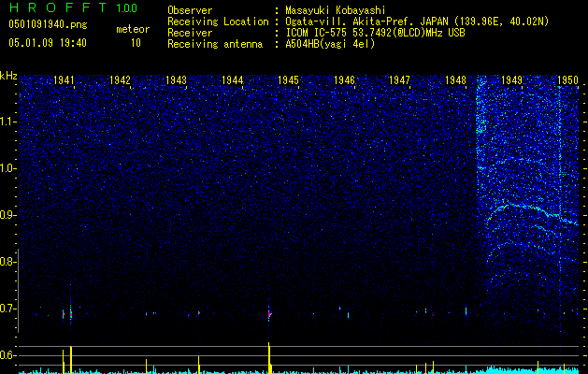Click the Observer label
Screen dimensions: 588x374
(190, 10)
